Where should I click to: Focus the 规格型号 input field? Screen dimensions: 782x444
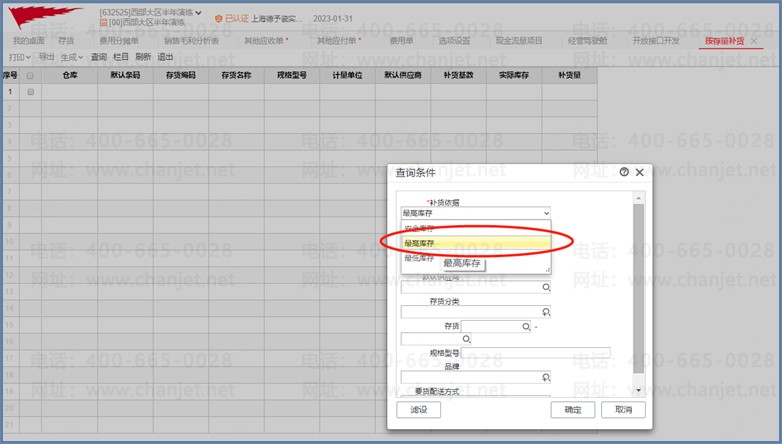(536, 353)
